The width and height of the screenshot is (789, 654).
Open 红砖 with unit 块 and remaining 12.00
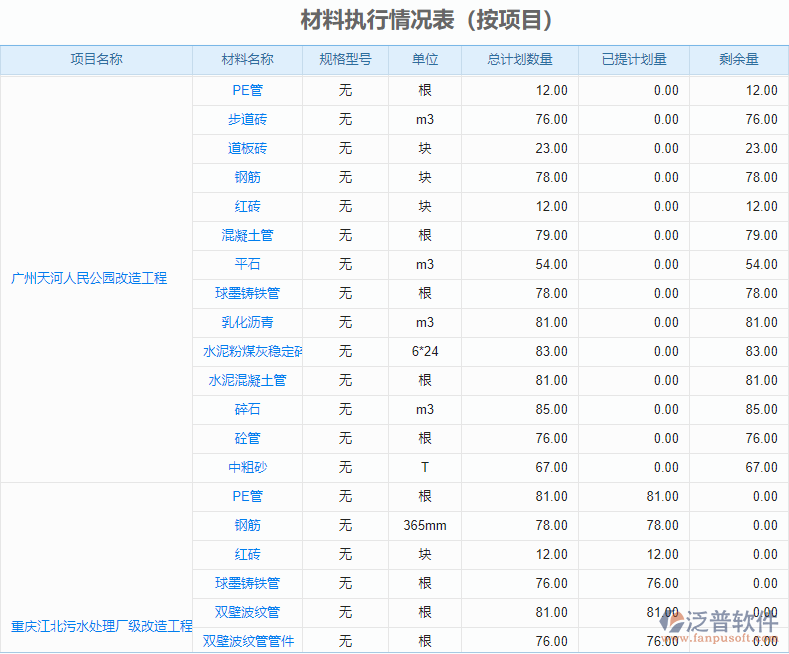[247, 206]
